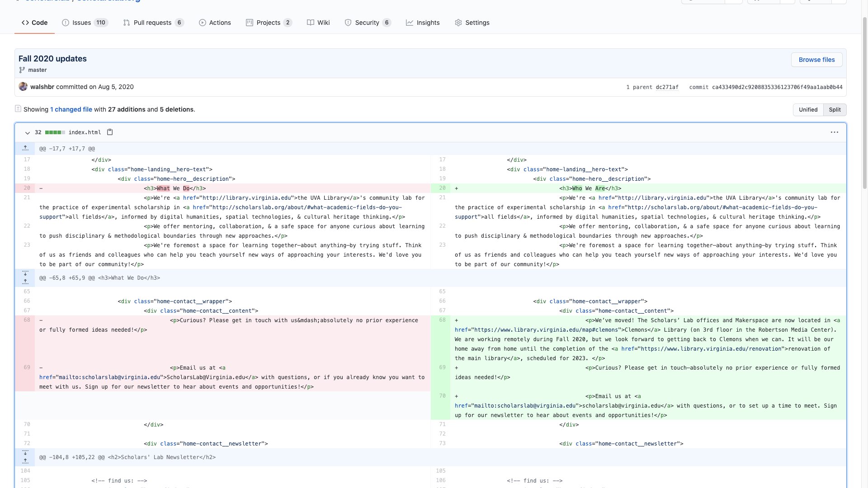Viewport: 868px width, 488px height.
Task: Open the Settings gear tab
Action: (x=472, y=23)
